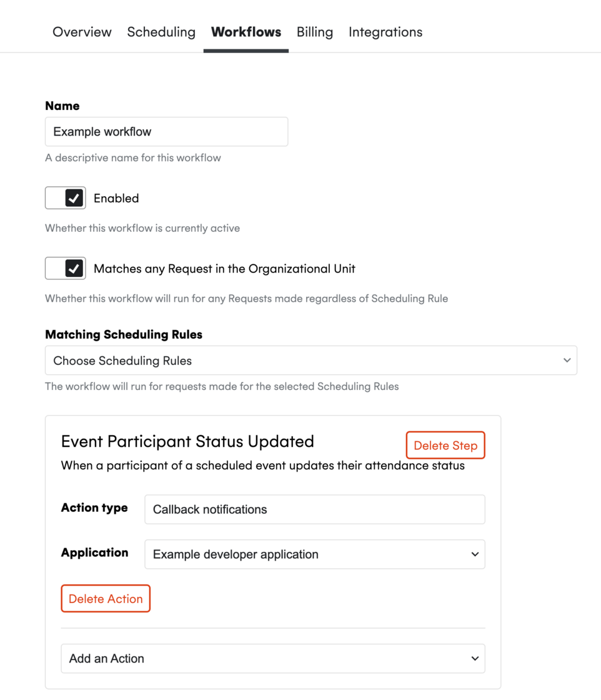Viewport: 601px width, 700px height.
Task: Toggle Matches any Request in Organizational Unit
Action: [x=65, y=268]
